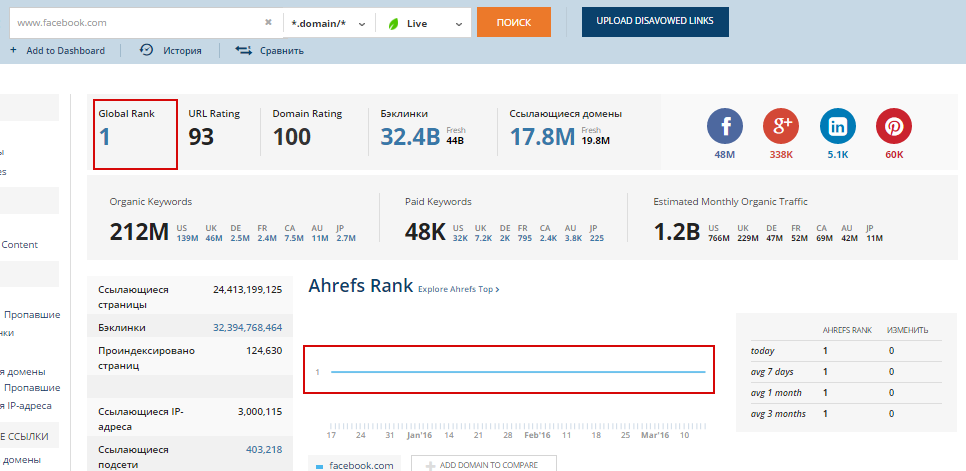Viewport: 966px width, 471px height.
Task: Click the plus icon for Add to Dashboard
Action: click(x=13, y=50)
